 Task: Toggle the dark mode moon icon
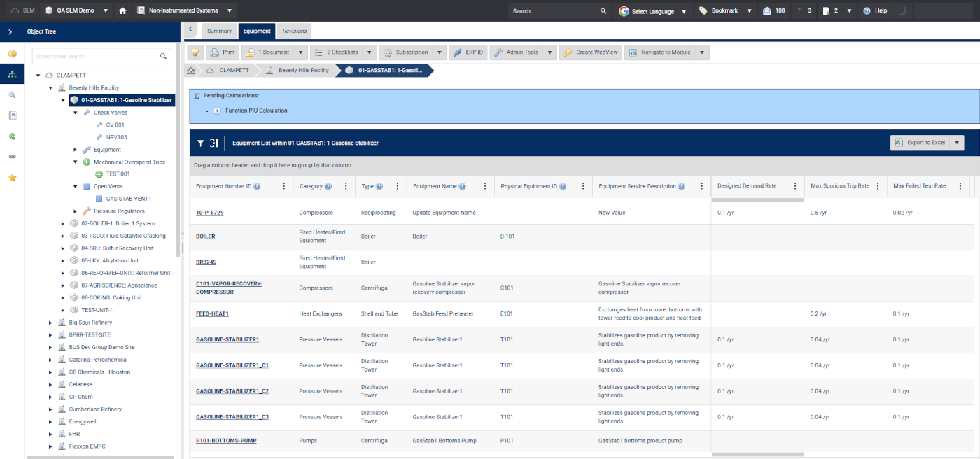(902, 10)
